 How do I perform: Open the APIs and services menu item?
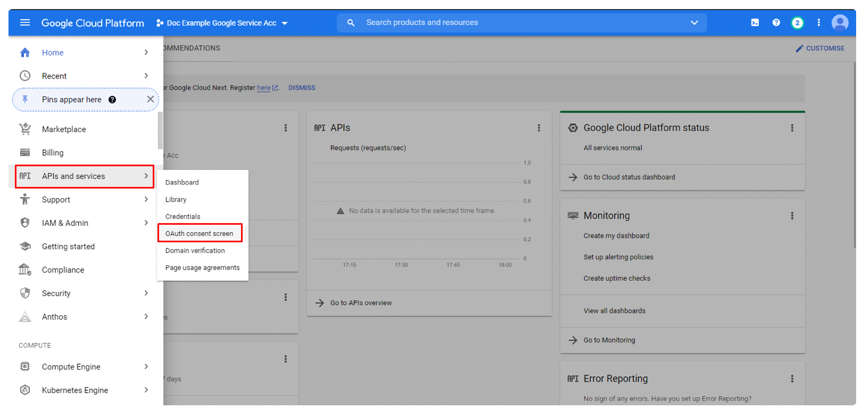coord(84,176)
